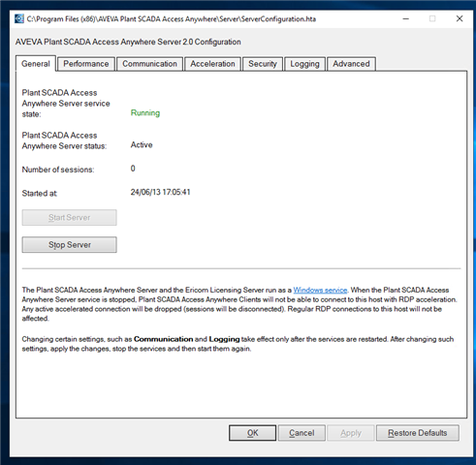This screenshot has width=476, height=465.
Task: Close the Server Configuration window
Action: coord(460,18)
